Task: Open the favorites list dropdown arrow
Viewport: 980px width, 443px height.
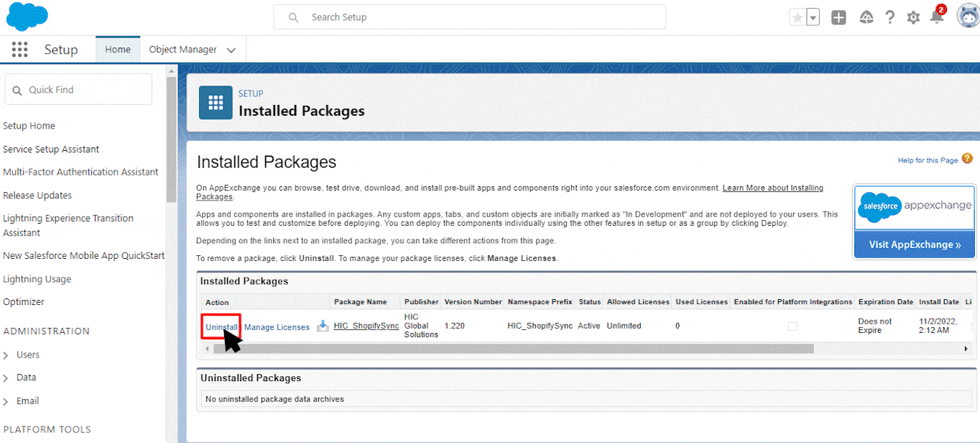Action: click(813, 18)
